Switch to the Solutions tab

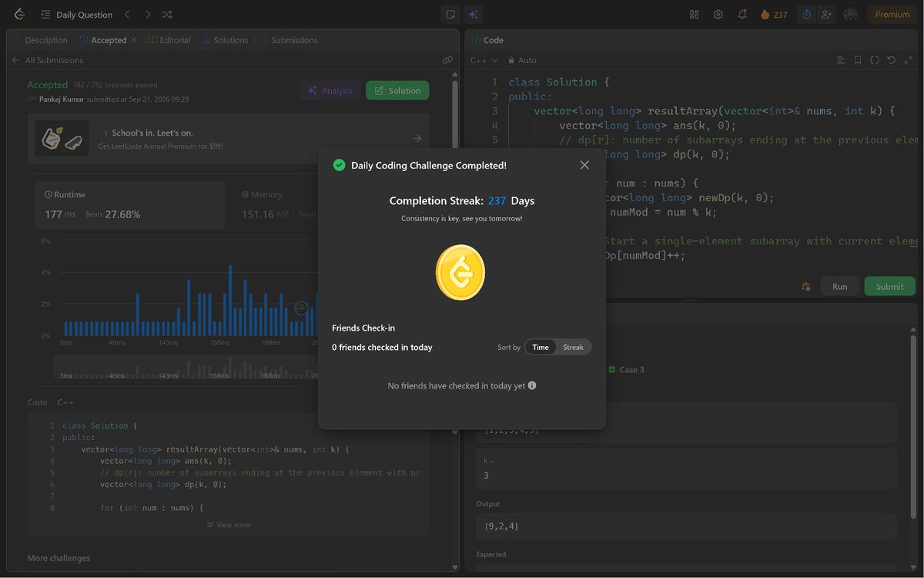(226, 40)
